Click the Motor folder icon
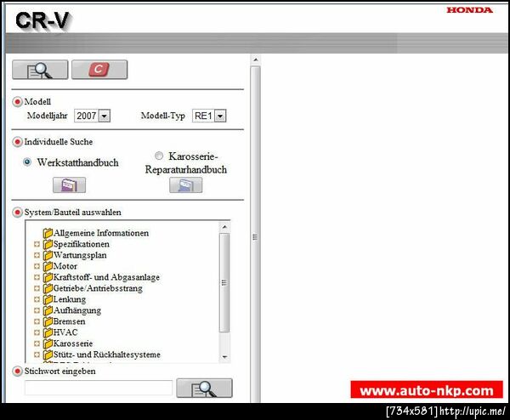The height and width of the screenshot is (420, 510). pyautogui.click(x=48, y=266)
